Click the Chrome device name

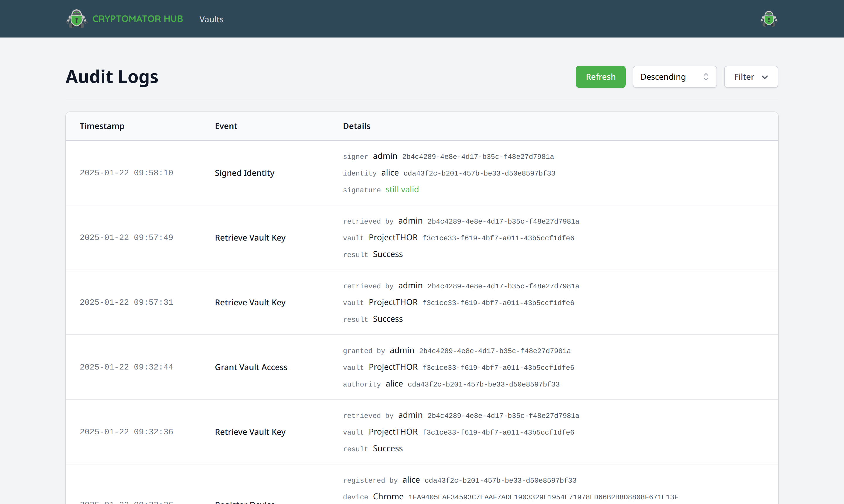388,497
